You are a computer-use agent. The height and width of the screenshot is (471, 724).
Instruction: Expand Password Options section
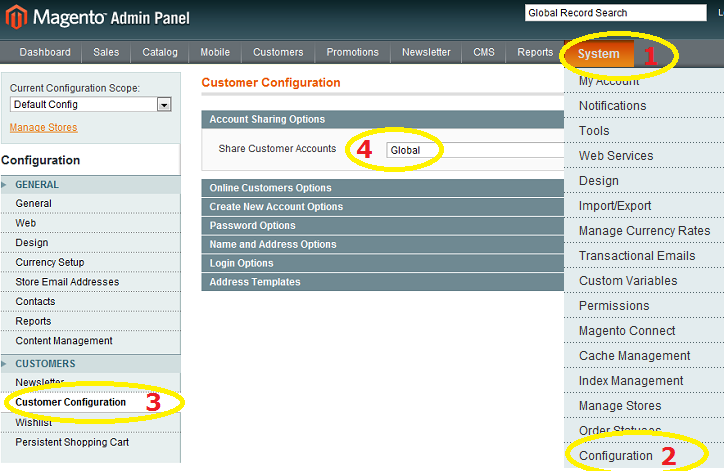coord(383,226)
